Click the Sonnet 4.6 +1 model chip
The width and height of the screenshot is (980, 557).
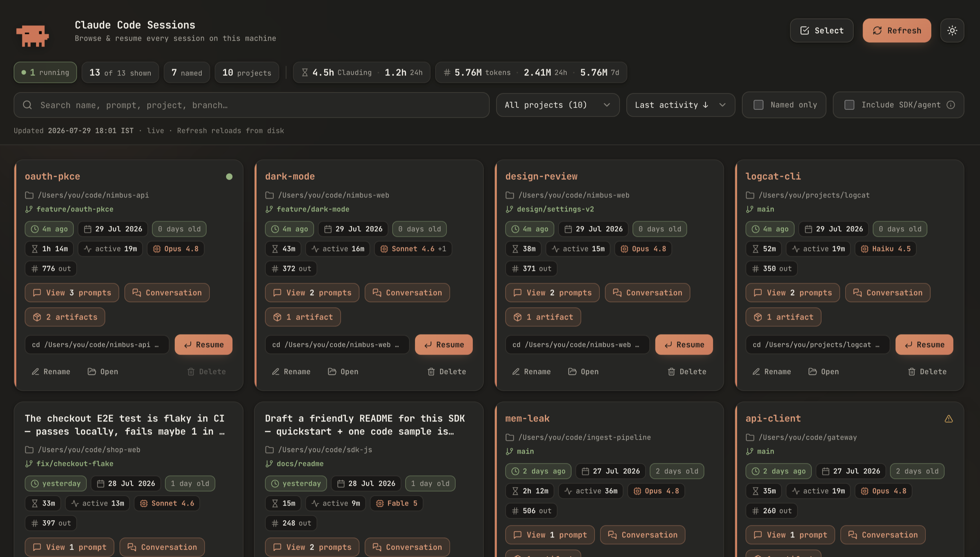[x=413, y=249]
